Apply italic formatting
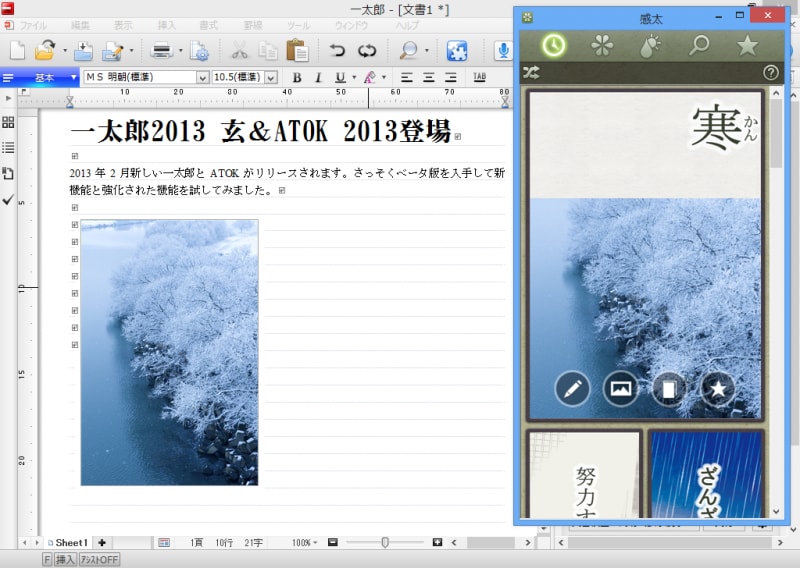 [x=318, y=78]
